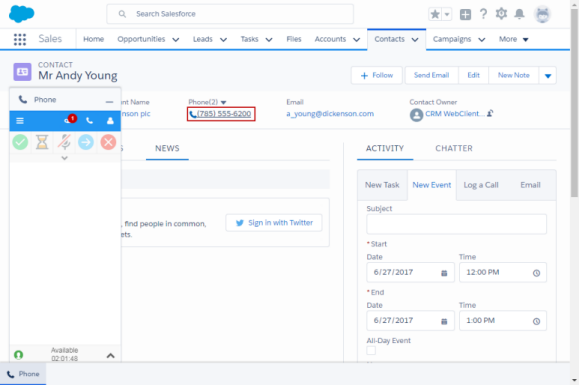Go to the Home tab
The width and height of the screenshot is (579, 385).
click(x=93, y=39)
